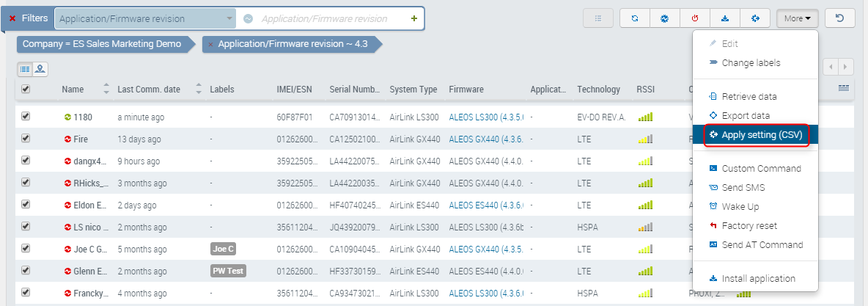868x306 pixels.
Task: Remove the Application/Firmware revision ~ 4.3 filter
Action: pyautogui.click(x=211, y=44)
